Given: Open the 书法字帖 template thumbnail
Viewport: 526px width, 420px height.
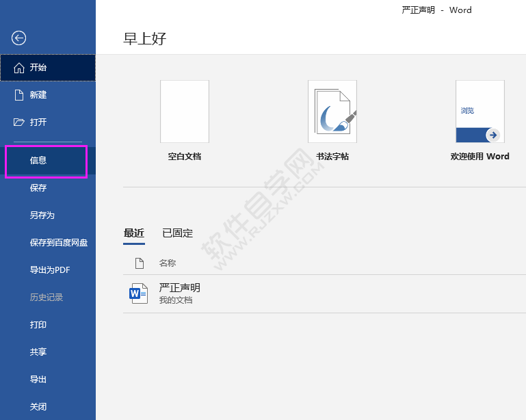Looking at the screenshot, I should (x=332, y=111).
